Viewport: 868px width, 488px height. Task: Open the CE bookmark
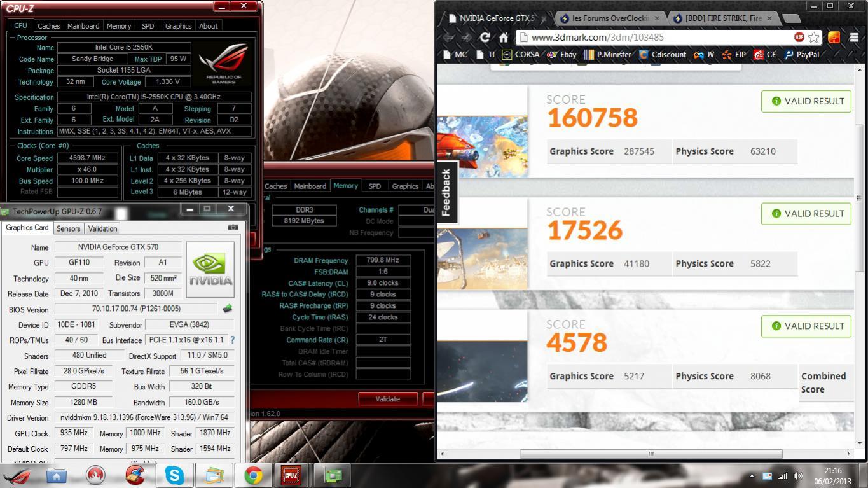click(765, 55)
